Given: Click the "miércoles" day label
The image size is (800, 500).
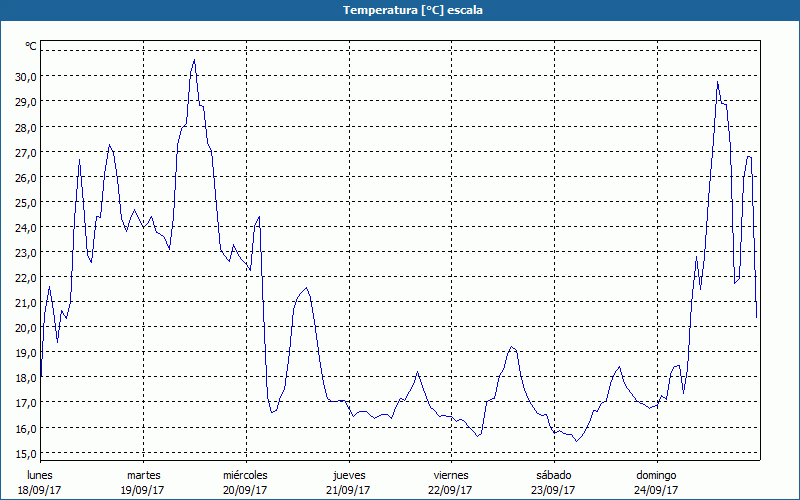Looking at the screenshot, I should click(x=245, y=474).
